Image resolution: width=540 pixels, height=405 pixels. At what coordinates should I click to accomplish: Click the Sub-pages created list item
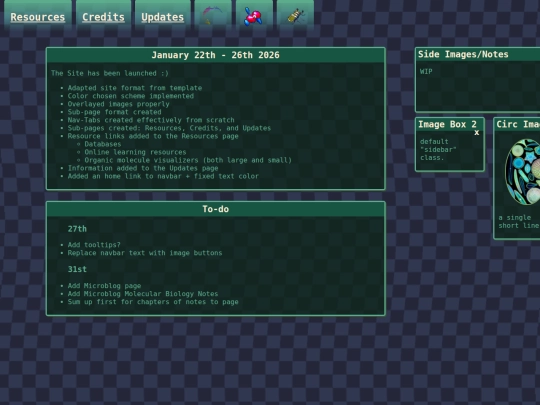click(x=169, y=128)
